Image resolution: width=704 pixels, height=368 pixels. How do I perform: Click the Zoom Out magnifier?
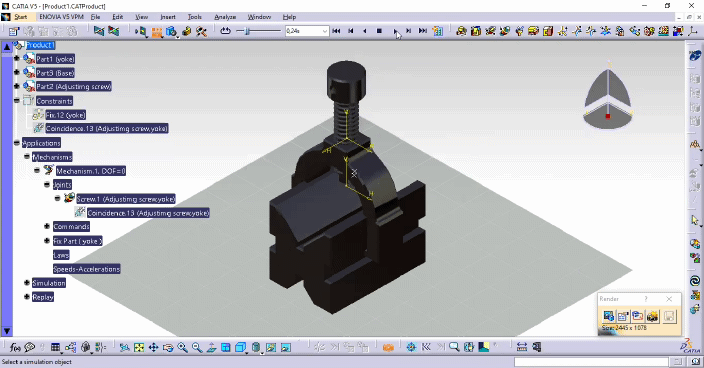tap(197, 347)
